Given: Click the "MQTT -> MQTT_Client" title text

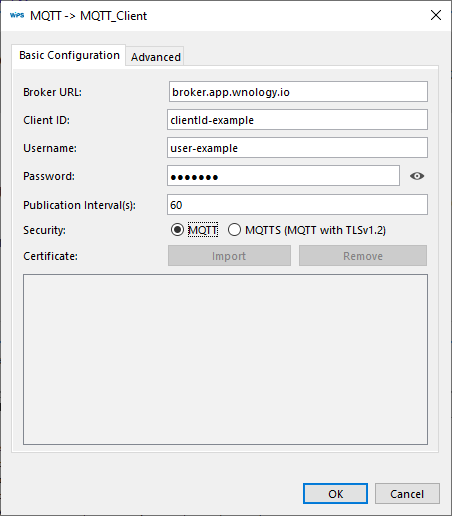Looking at the screenshot, I should point(88,16).
